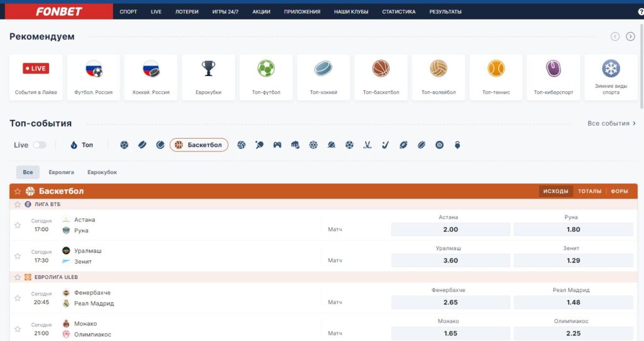Bet on Фенербахче at 2.65

pyautogui.click(x=450, y=302)
